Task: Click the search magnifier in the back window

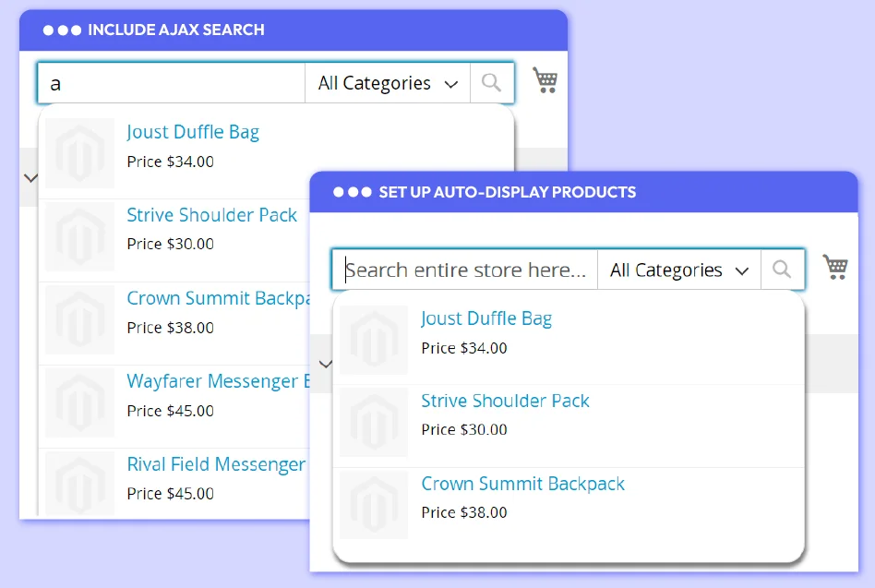Action: pos(491,83)
